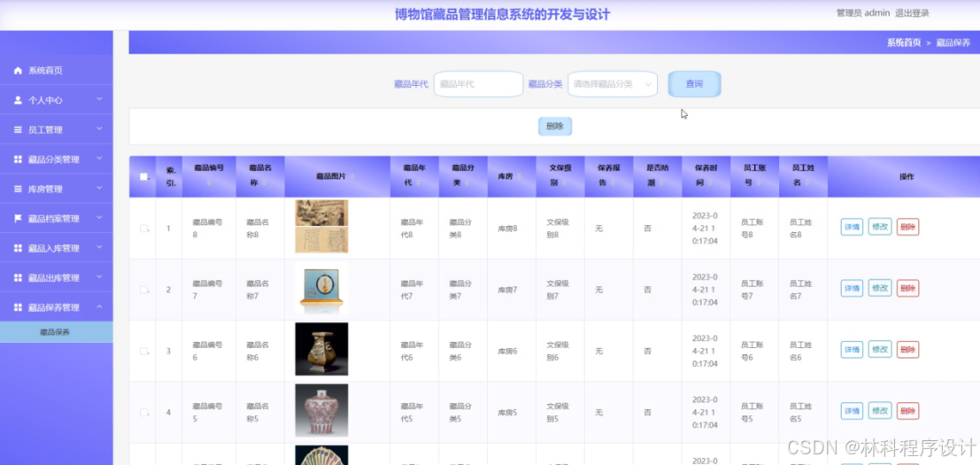Open the painting thumbnail in row 1
This screenshot has height=465, width=980.
tap(321, 226)
